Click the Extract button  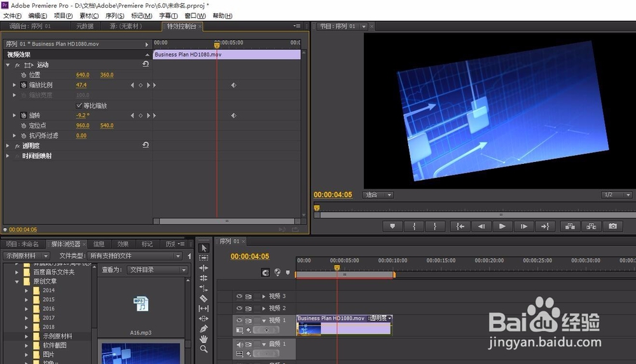pos(591,226)
